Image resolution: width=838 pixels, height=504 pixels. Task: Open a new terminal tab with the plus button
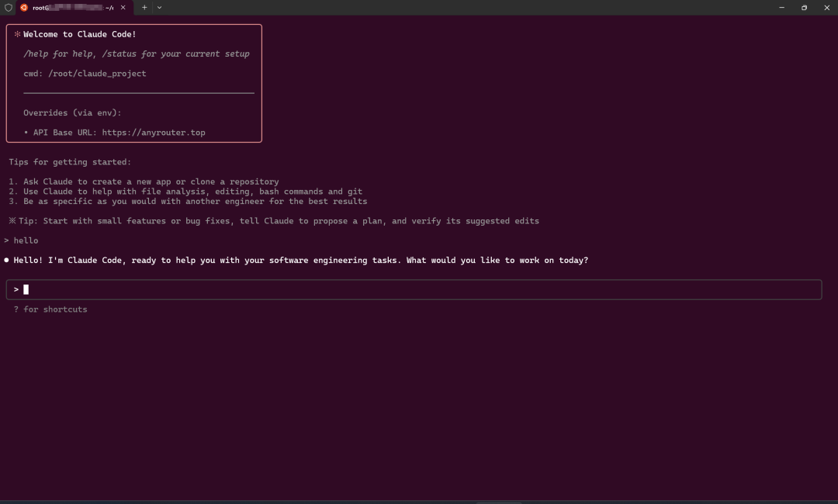pos(144,8)
